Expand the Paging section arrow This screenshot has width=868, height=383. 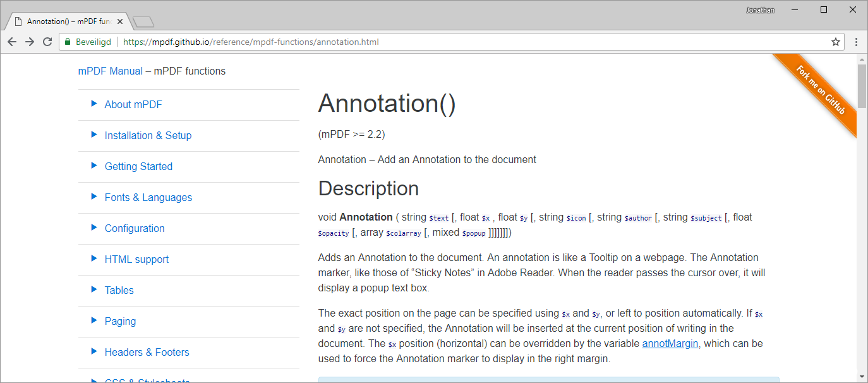click(x=94, y=320)
